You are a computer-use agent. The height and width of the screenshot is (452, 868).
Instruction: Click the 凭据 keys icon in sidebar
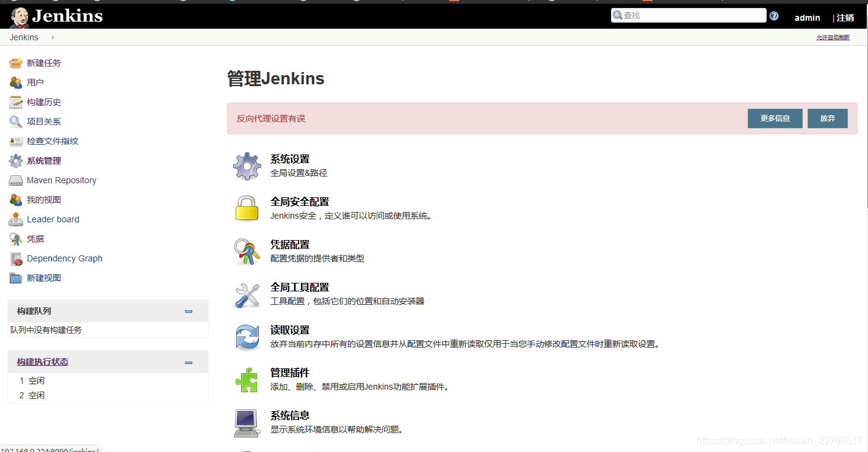[16, 239]
